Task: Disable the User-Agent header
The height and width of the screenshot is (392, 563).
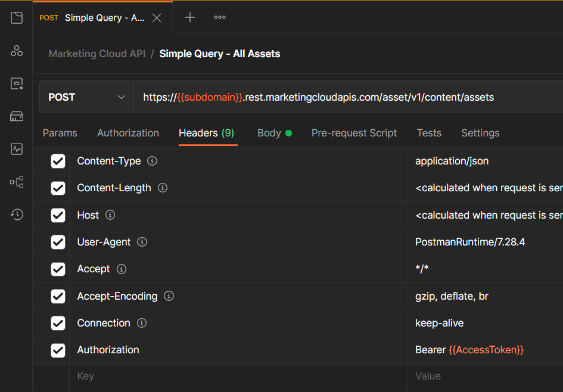Action: click(58, 242)
